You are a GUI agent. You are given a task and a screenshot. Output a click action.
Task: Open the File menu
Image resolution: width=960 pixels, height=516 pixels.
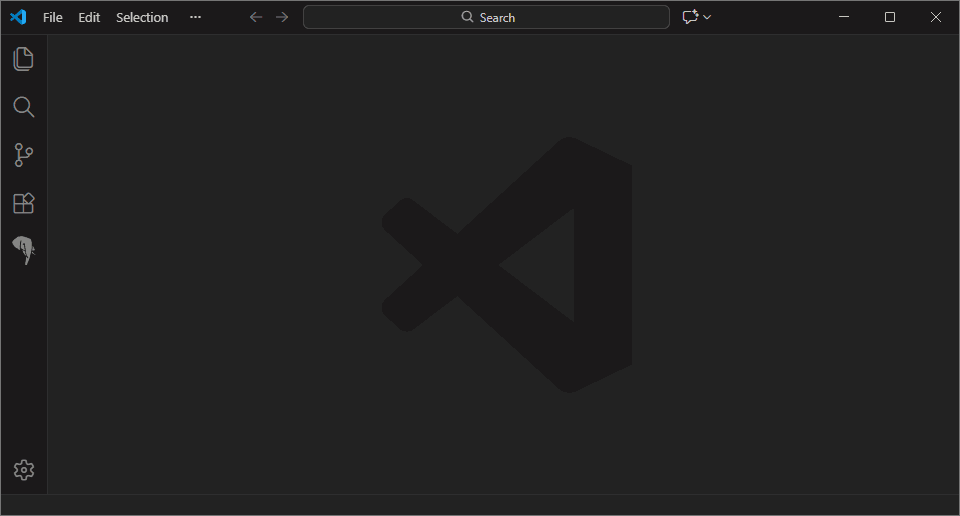53,18
